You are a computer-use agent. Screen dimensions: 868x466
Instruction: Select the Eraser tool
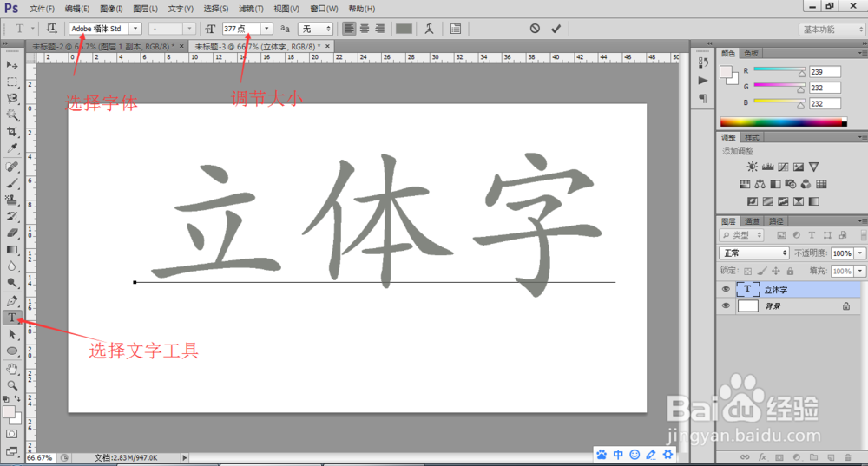[x=11, y=233]
